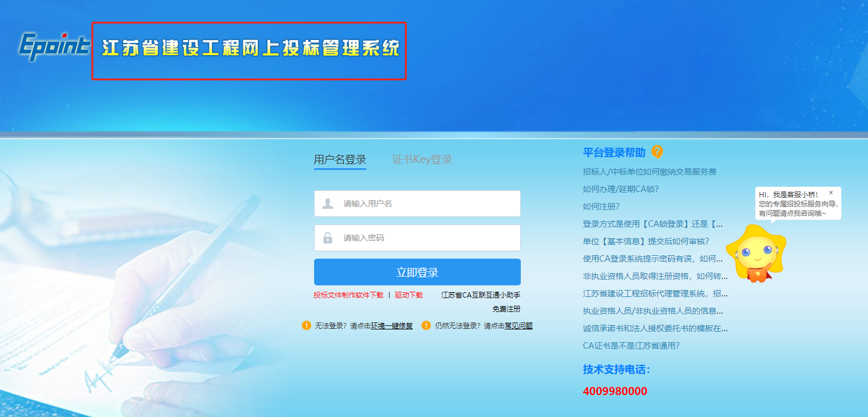Click the 立即登录 button
Viewport: 868px width, 417px height.
(x=417, y=272)
